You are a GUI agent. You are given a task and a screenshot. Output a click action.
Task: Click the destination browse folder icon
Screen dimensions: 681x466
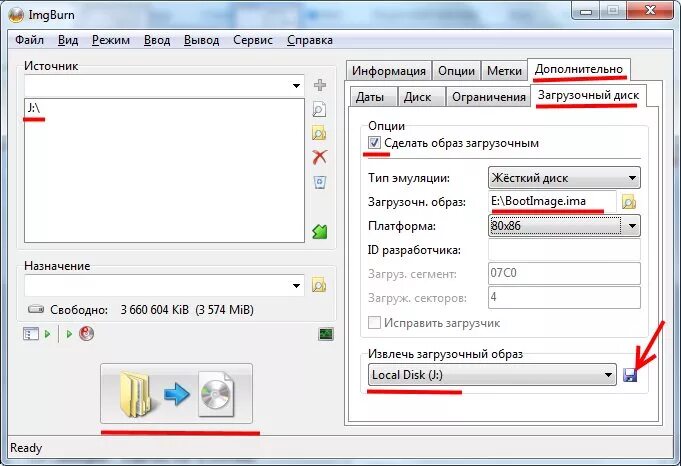coord(319,285)
